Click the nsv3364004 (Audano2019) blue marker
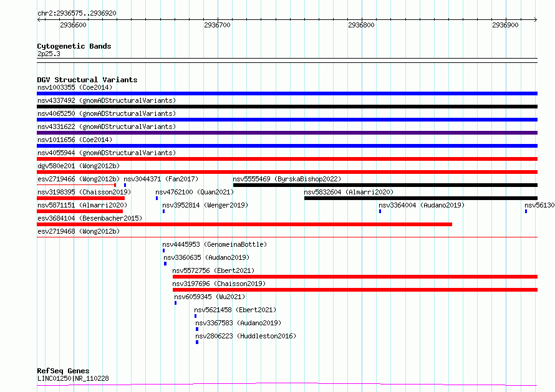This screenshot has width=555, height=392. click(x=380, y=211)
